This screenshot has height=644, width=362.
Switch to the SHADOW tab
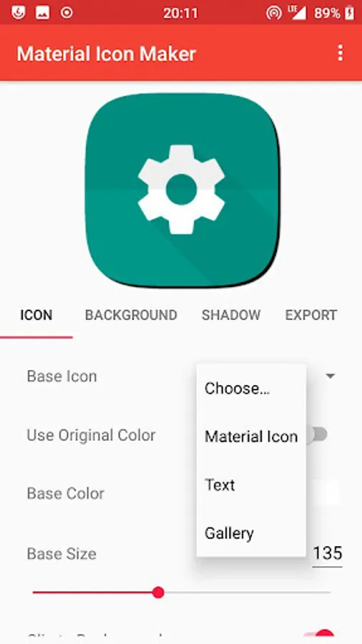click(x=231, y=315)
